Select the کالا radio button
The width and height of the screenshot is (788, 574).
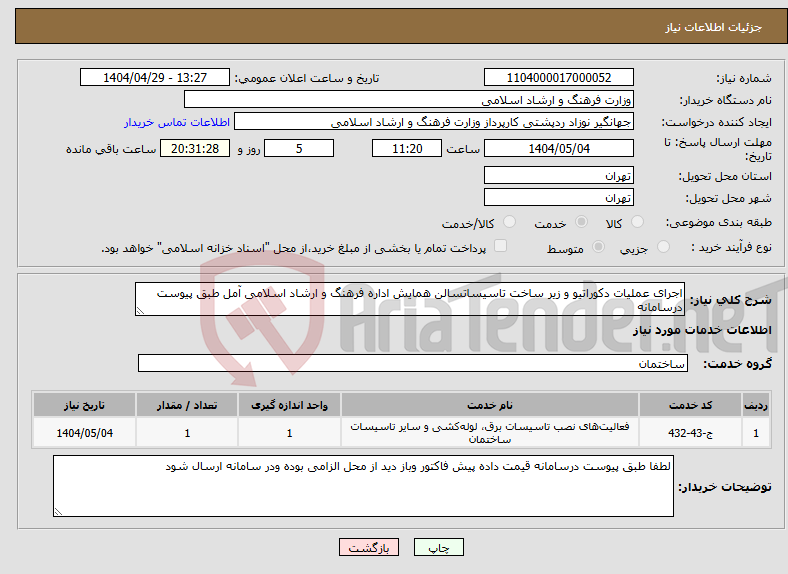coord(637,222)
